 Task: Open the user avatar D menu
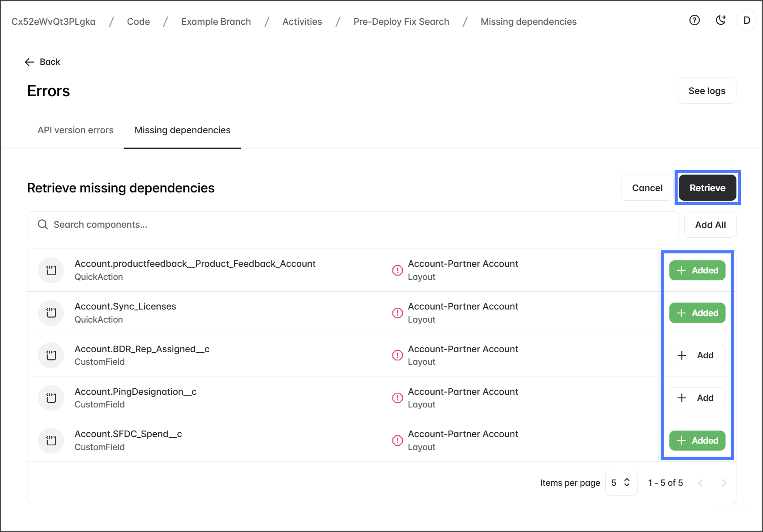click(746, 20)
